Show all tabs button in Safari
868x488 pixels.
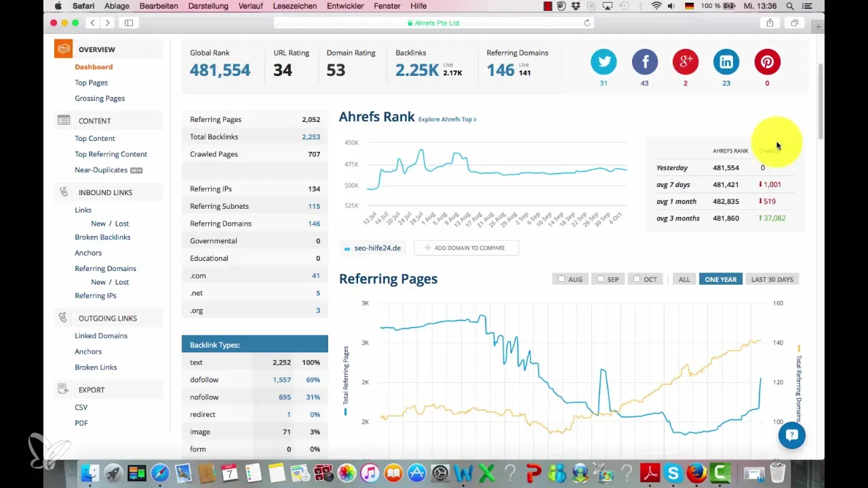(794, 22)
